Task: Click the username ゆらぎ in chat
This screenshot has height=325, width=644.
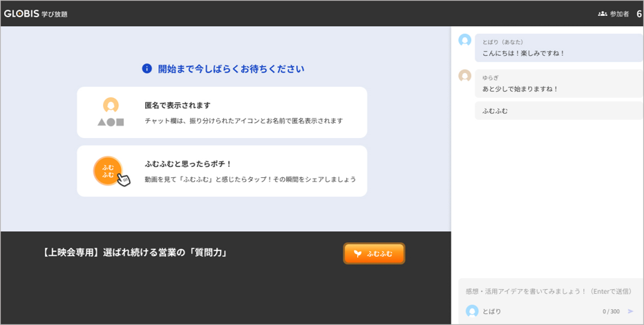Action: pyautogui.click(x=490, y=77)
